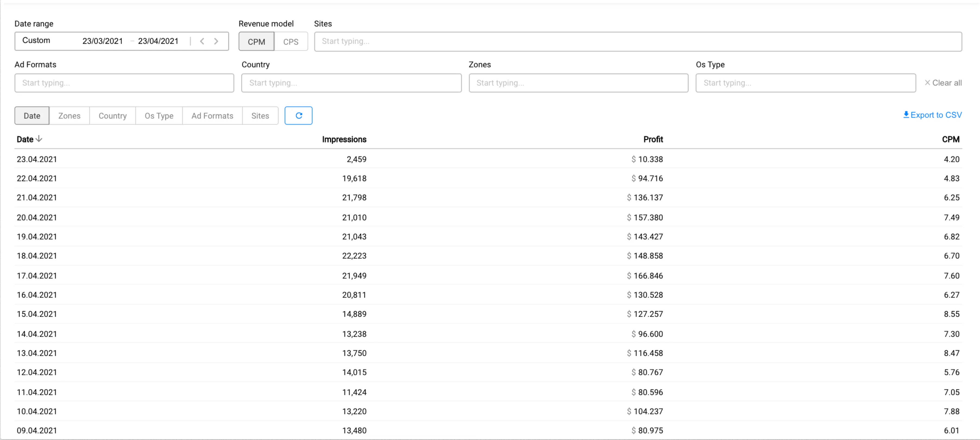Click the refresh report icon button
Viewport: 980px width, 440px height.
299,115
